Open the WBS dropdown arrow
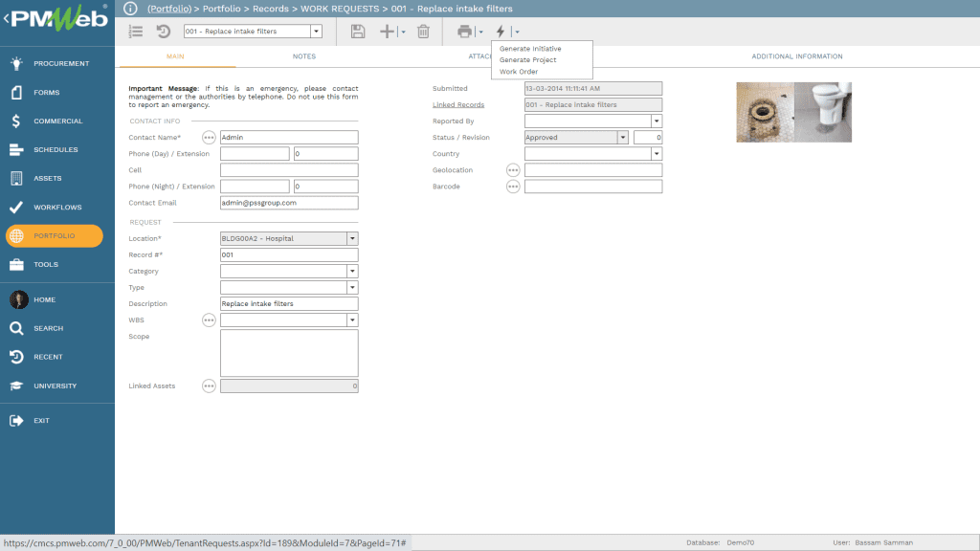This screenshot has height=551, width=980. (352, 320)
